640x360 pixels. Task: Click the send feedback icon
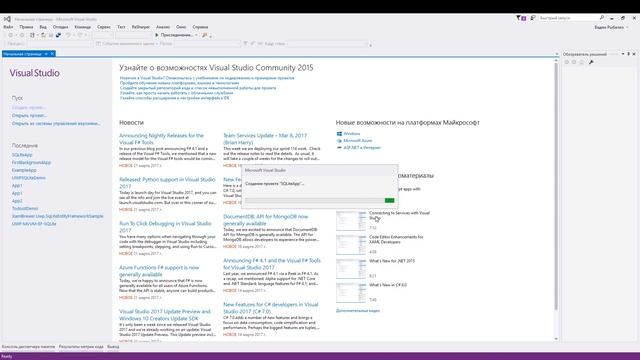(x=533, y=18)
